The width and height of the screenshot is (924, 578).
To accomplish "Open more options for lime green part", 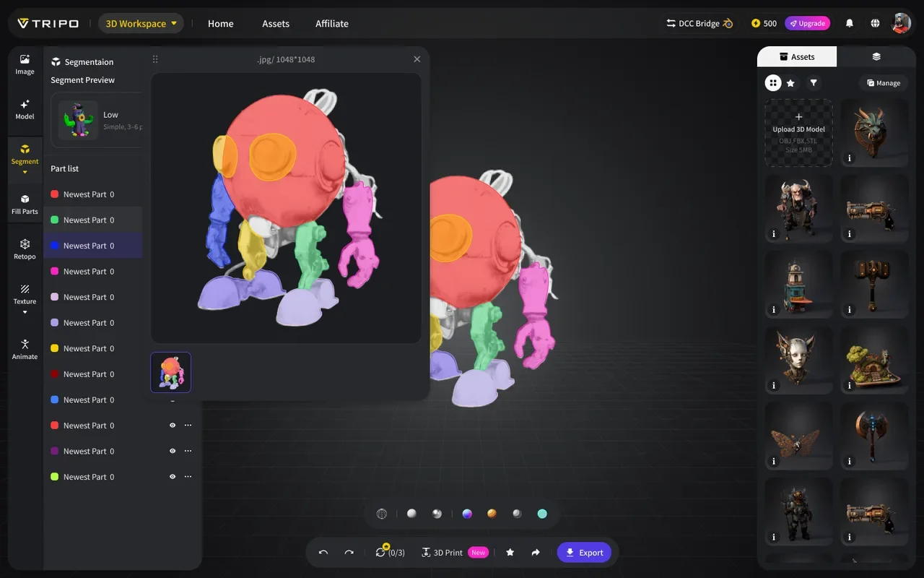I will [x=188, y=477].
